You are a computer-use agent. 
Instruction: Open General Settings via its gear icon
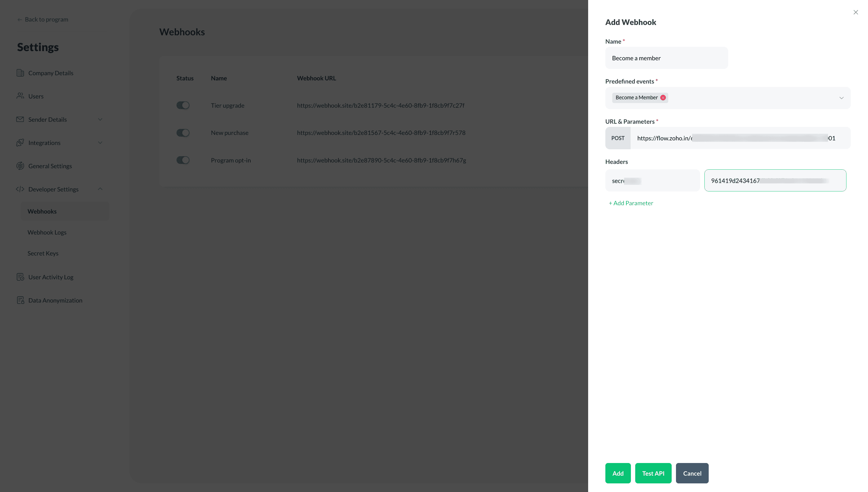point(20,166)
